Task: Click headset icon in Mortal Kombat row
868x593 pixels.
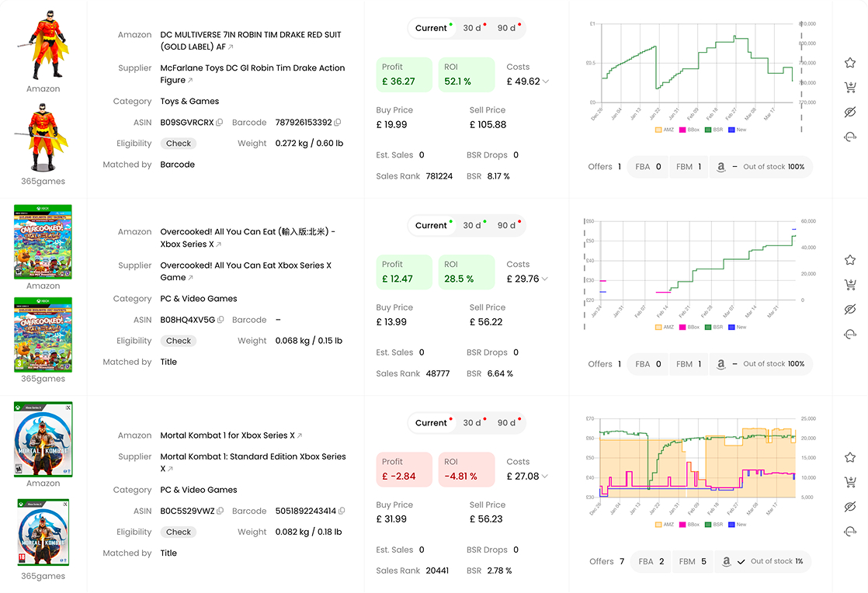Action: (850, 531)
